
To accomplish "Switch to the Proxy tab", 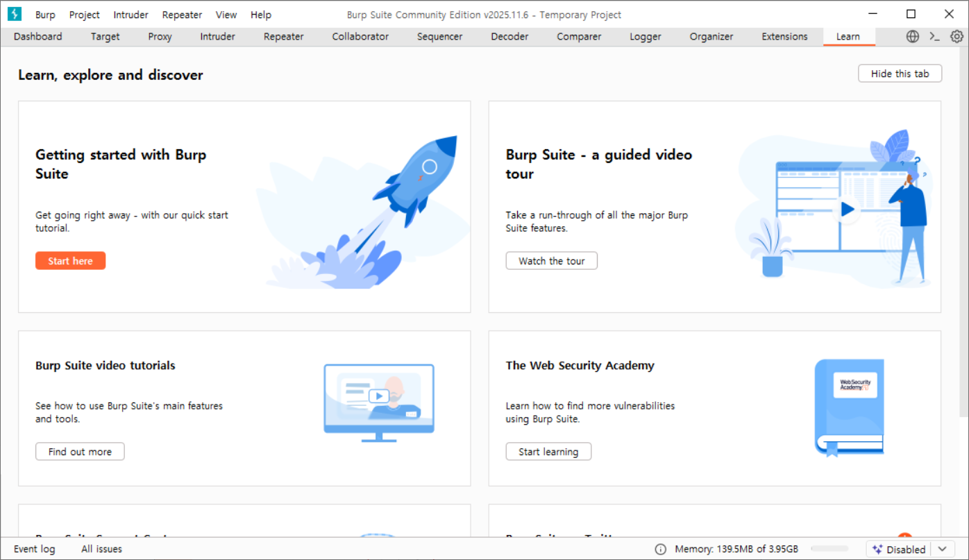I will (160, 37).
